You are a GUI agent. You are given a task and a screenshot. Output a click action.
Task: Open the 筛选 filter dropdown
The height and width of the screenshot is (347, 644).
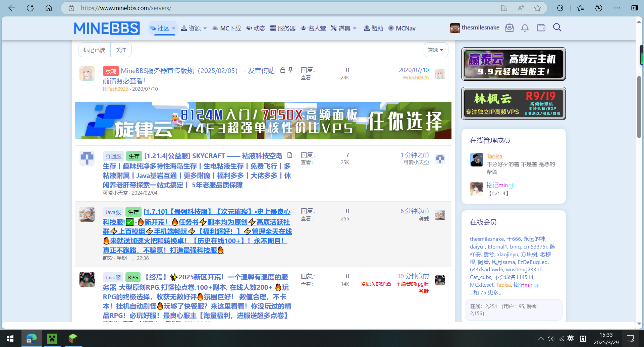tap(436, 50)
